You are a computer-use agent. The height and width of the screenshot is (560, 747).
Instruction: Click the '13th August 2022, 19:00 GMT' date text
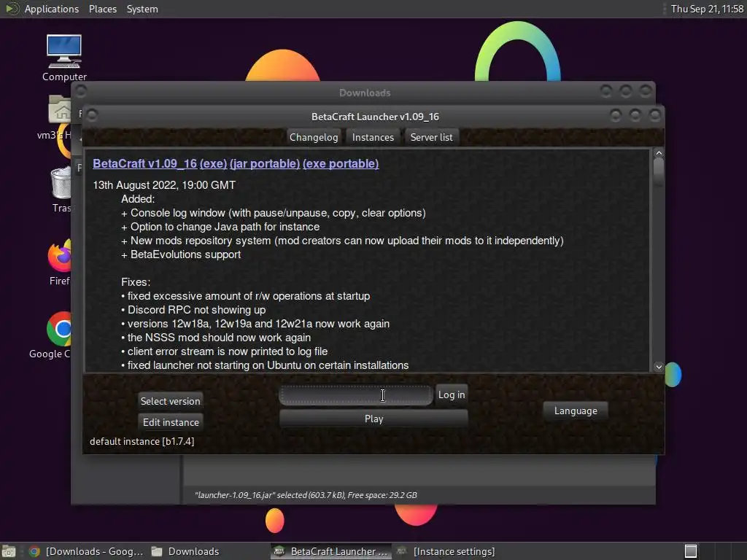tap(164, 185)
